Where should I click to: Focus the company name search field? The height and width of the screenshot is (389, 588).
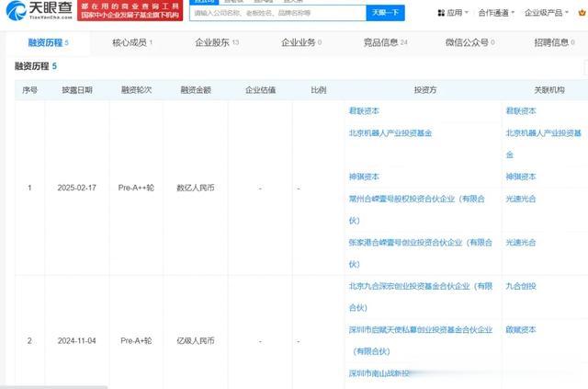pyautogui.click(x=277, y=13)
